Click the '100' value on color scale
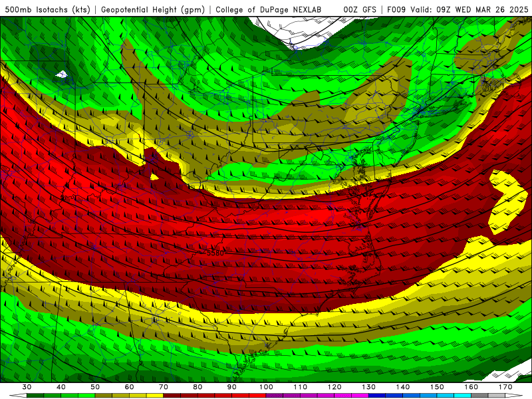 (x=266, y=387)
